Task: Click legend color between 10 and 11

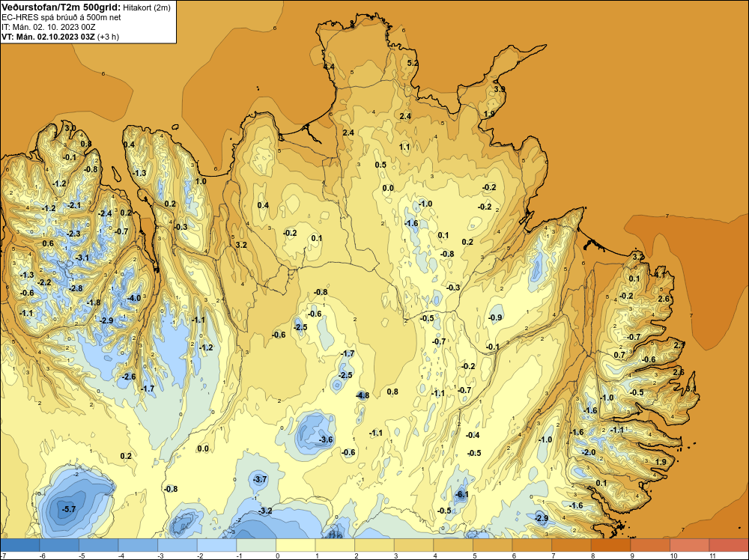Action: [x=690, y=545]
